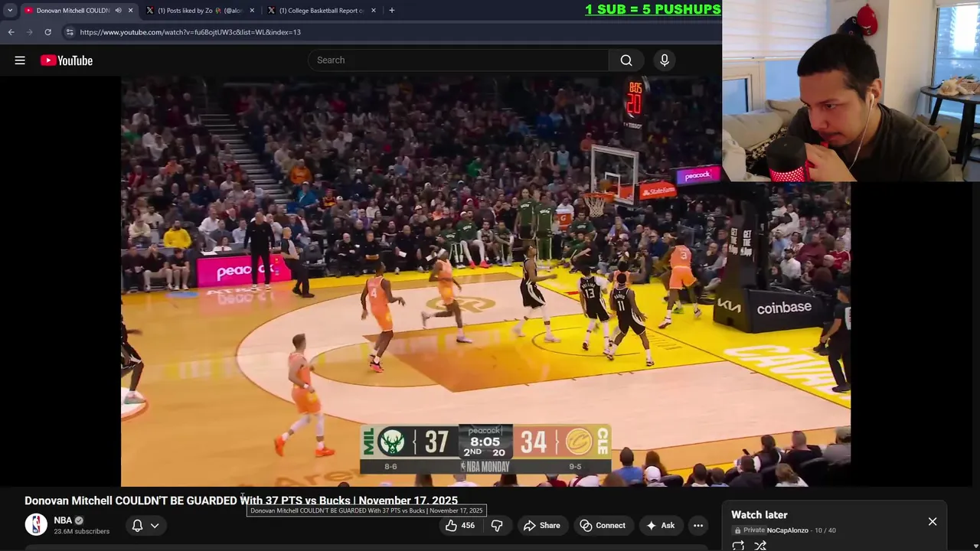Image resolution: width=980 pixels, height=551 pixels.
Task: Open the tab search dropdown arrow
Action: click(10, 11)
